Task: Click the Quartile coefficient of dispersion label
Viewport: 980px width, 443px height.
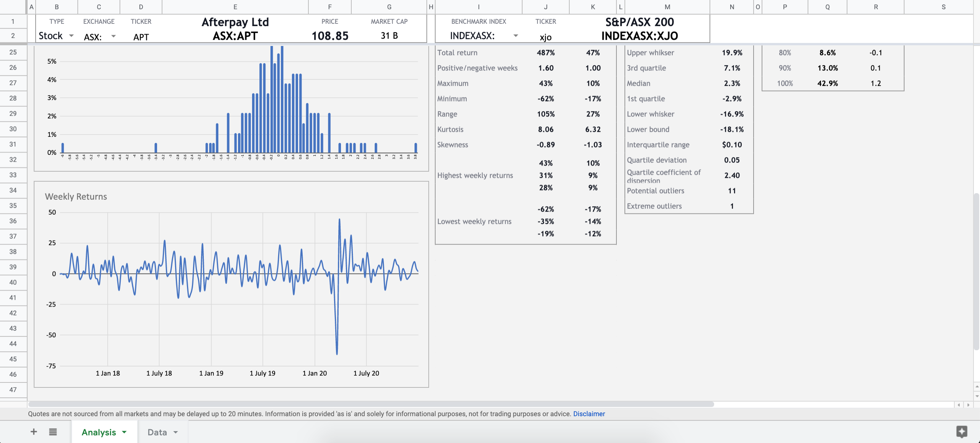Action: pyautogui.click(x=664, y=176)
